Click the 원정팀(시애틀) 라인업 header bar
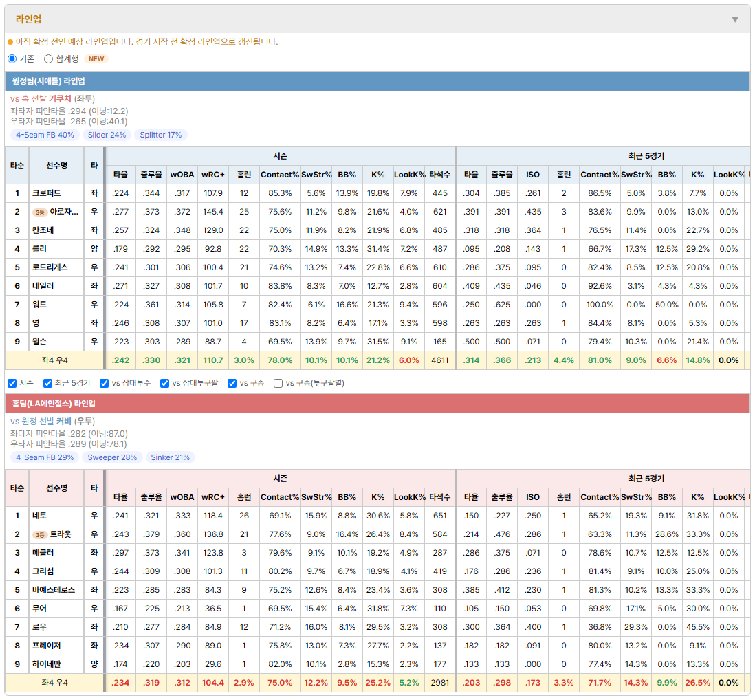This screenshot has width=755, height=700. tap(377, 81)
